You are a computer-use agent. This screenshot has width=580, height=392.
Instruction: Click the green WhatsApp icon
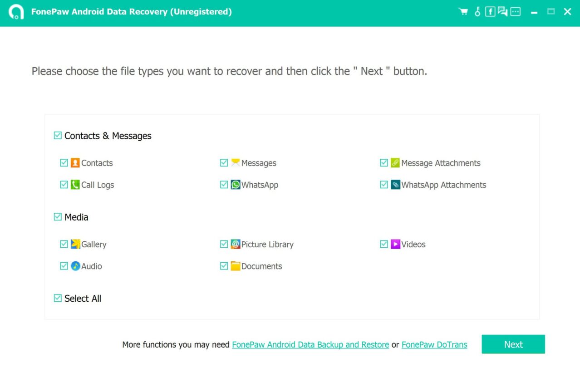pyautogui.click(x=235, y=185)
